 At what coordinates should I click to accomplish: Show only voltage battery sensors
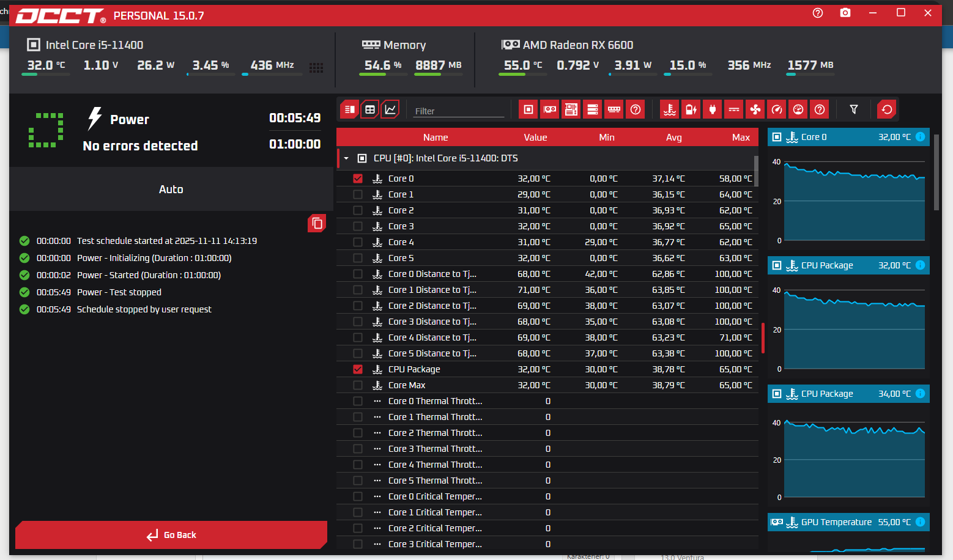click(691, 109)
